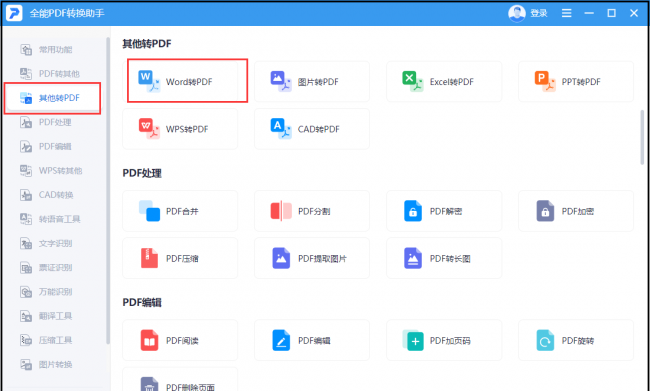Select PDF处理 in the sidebar
This screenshot has height=391, width=650.
coord(54,122)
